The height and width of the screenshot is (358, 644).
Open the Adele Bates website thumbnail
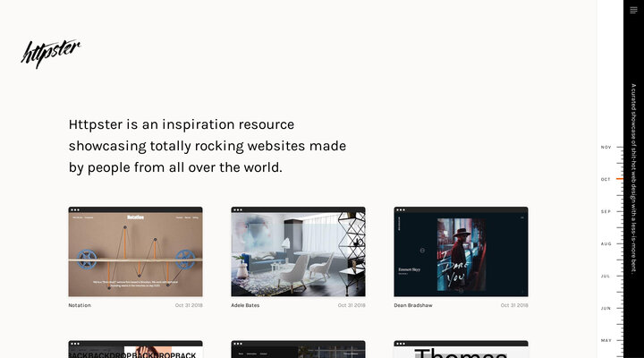(298, 254)
